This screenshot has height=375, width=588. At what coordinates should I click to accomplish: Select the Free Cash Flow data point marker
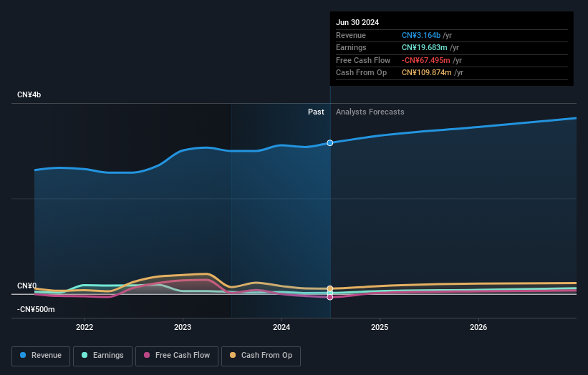point(330,297)
